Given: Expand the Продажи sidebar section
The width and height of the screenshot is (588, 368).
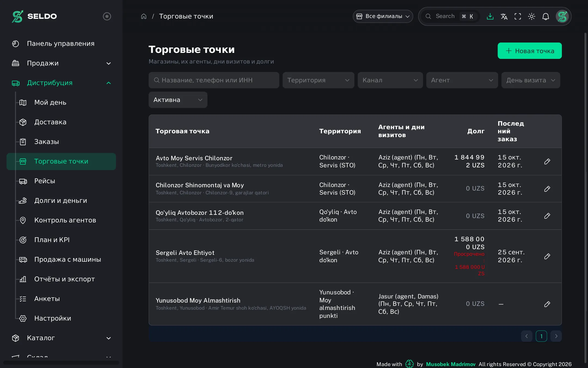Looking at the screenshot, I should (61, 63).
